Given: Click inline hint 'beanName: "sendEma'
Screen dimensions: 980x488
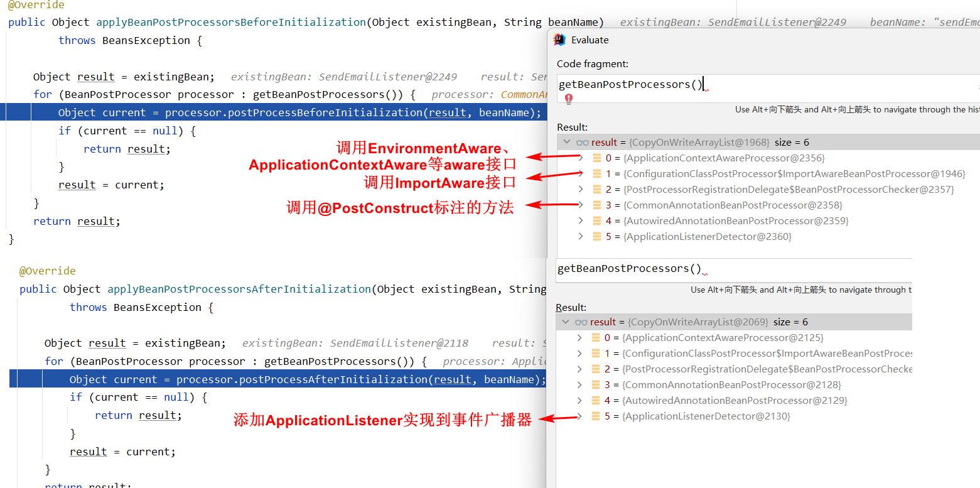Looking at the screenshot, I should [925, 22].
